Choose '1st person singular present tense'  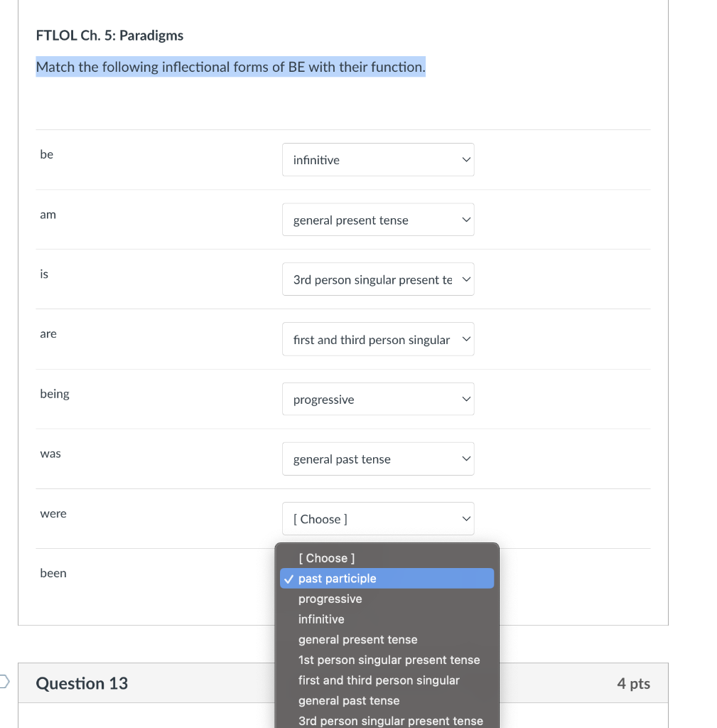click(389, 660)
